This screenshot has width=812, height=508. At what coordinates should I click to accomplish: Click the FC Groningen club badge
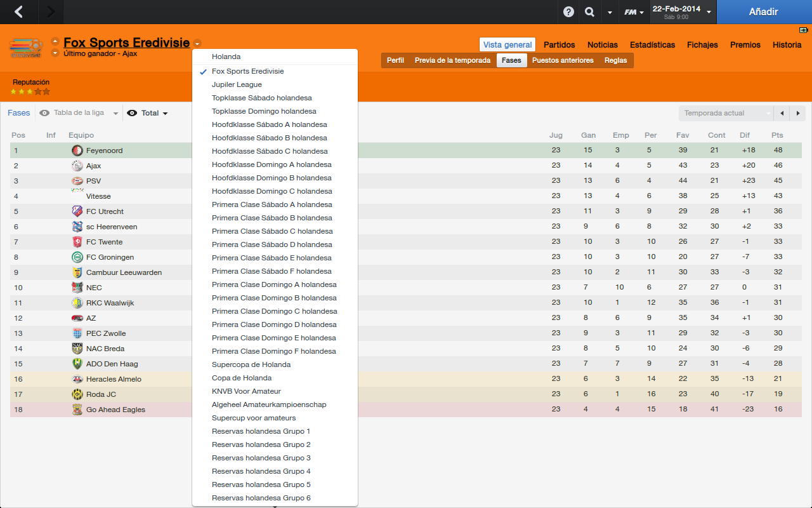[77, 257]
